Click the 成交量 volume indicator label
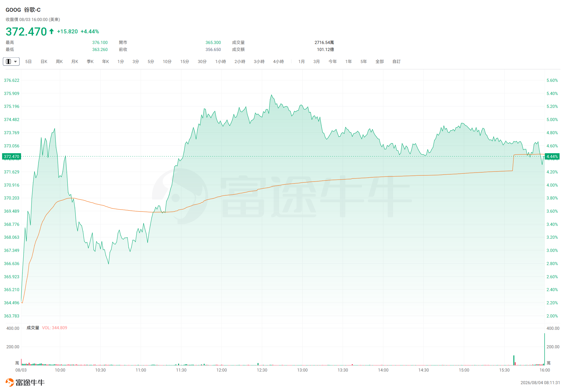Screen dimensions: 566x392 (33, 328)
